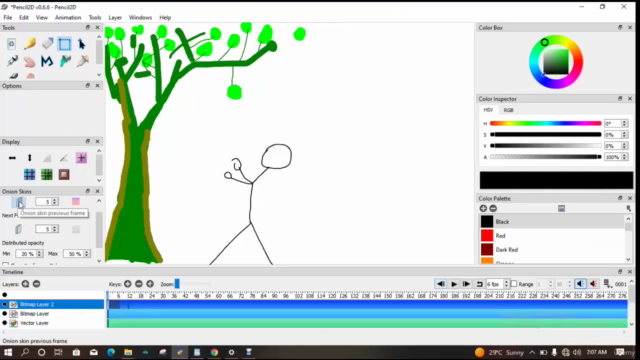Switch to the HSV tab
This screenshot has width=640, height=360.
[x=489, y=110]
